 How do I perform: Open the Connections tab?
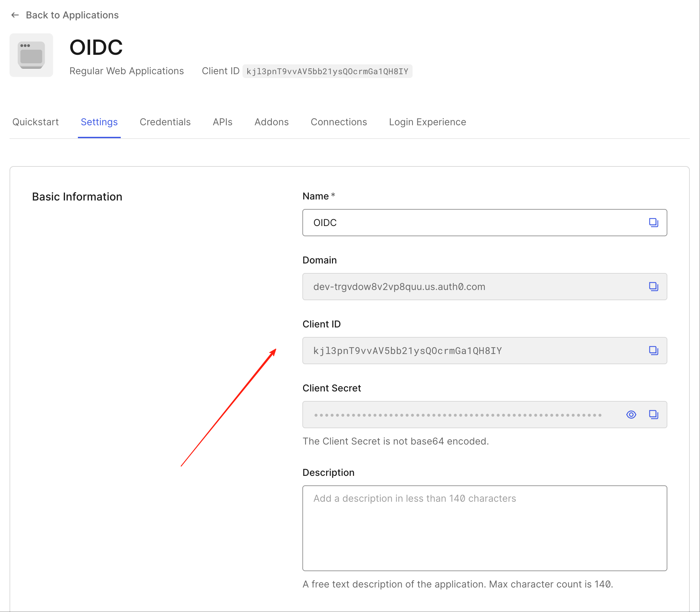click(338, 122)
